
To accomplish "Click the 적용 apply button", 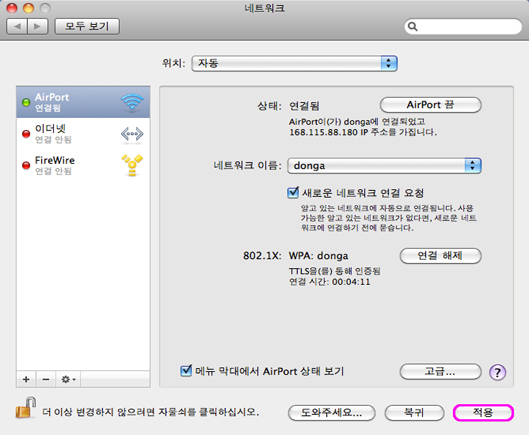I will click(x=483, y=412).
